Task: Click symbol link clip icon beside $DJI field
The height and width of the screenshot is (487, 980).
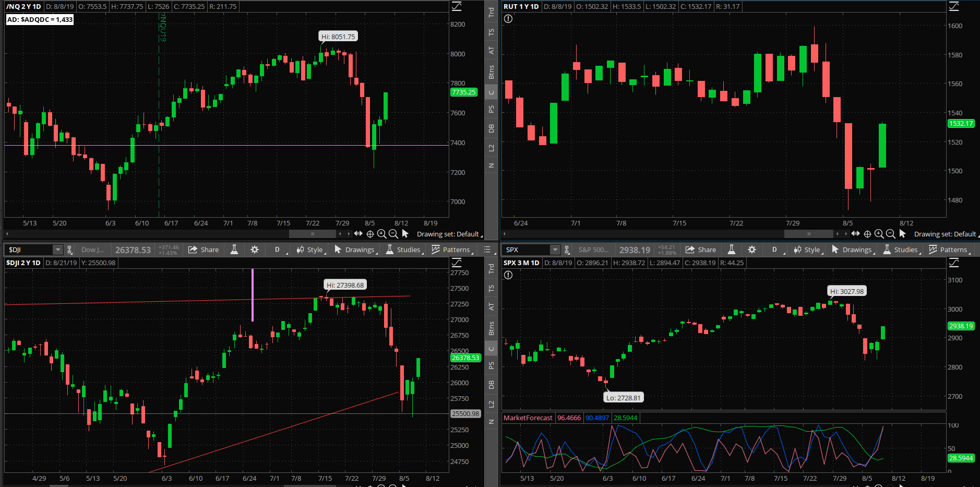Action: point(70,250)
